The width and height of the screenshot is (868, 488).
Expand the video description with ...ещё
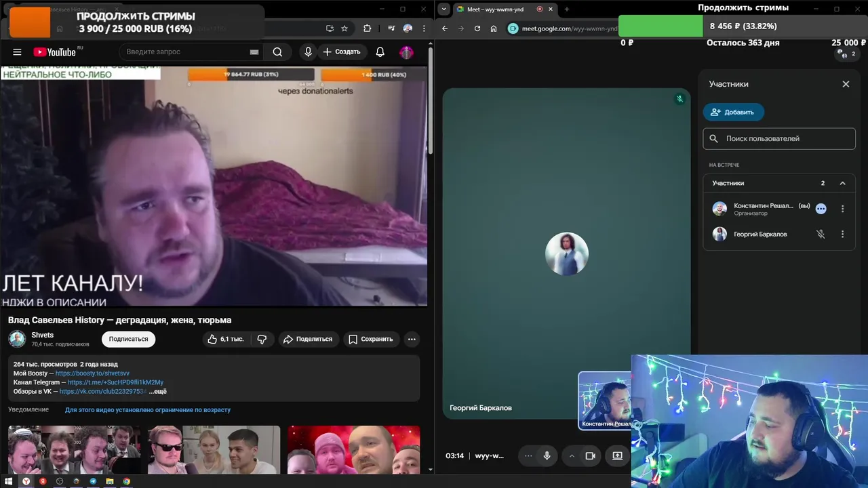point(157,391)
